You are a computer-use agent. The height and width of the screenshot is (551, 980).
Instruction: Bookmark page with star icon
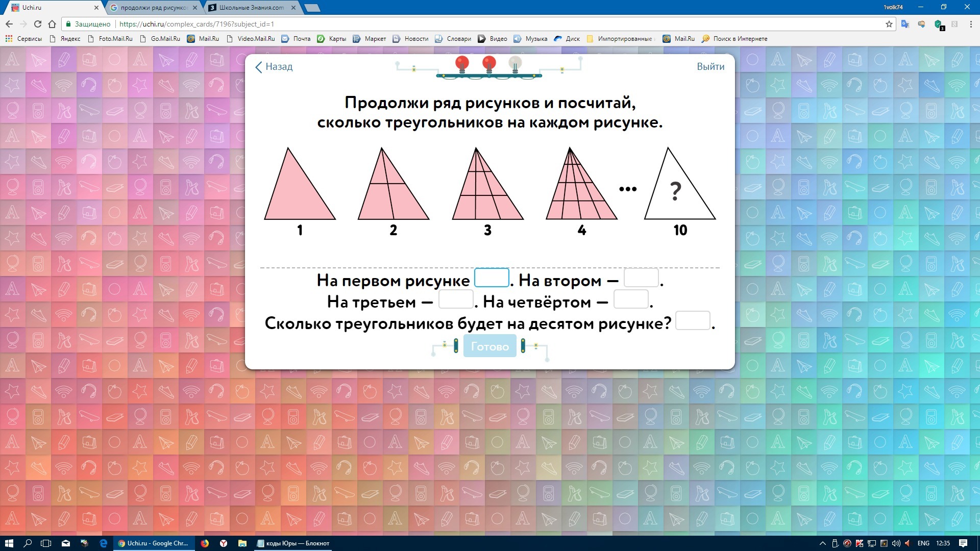click(x=889, y=24)
